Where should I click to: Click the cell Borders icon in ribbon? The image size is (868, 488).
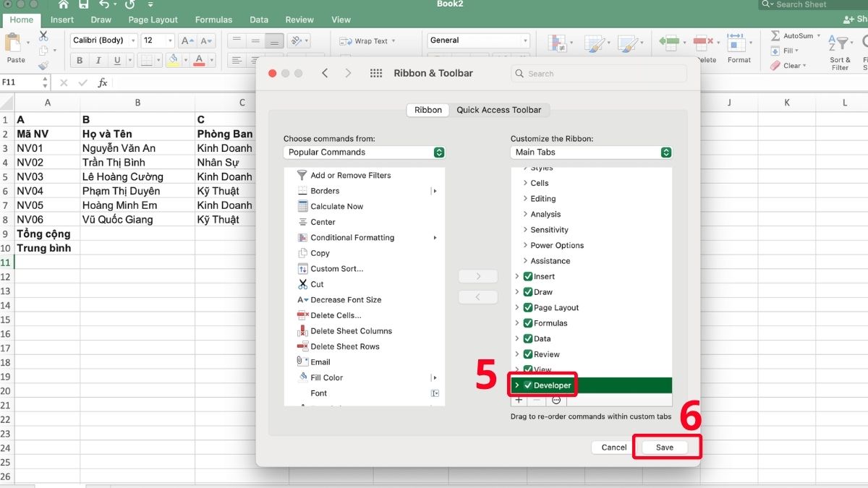coord(146,61)
